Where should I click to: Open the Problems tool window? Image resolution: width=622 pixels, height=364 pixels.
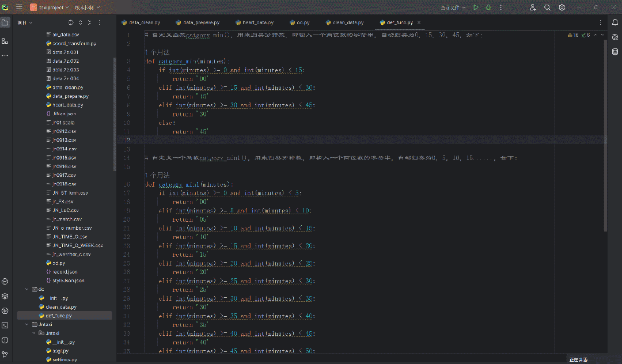click(5, 340)
